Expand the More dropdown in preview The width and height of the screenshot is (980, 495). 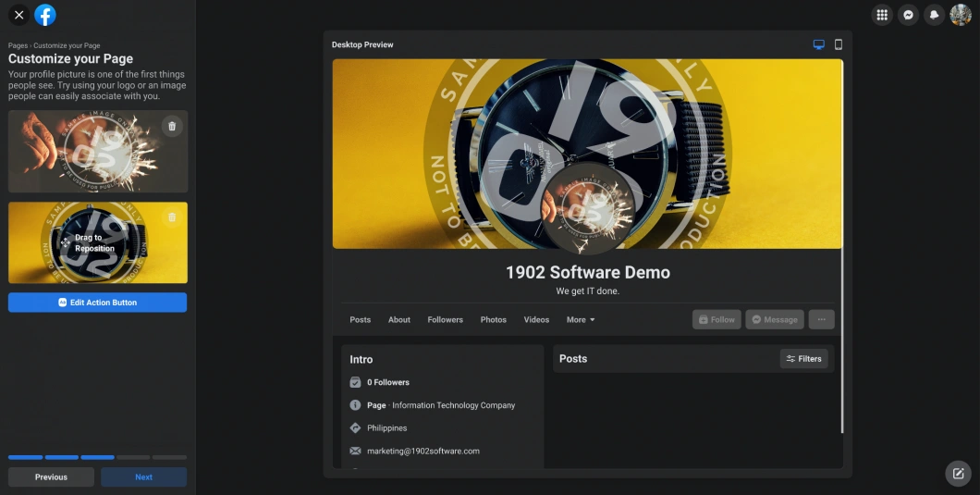[x=581, y=320]
